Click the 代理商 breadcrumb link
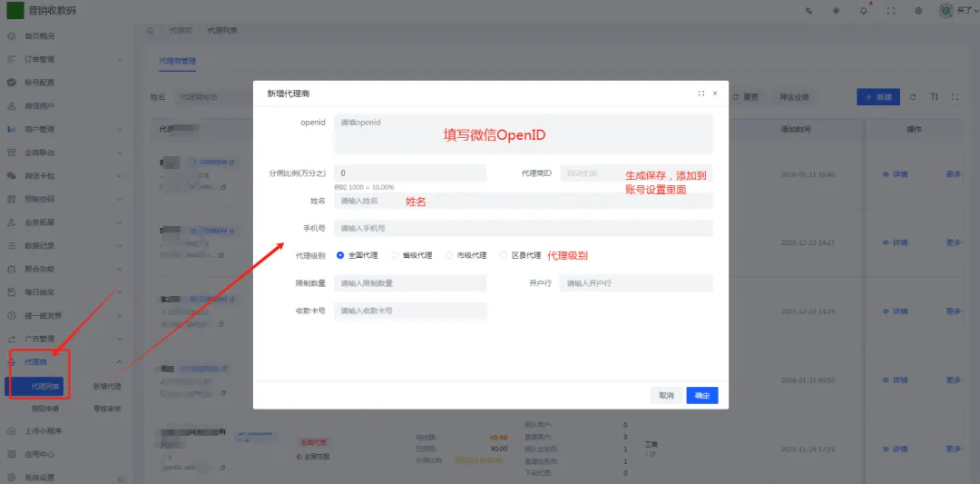Image resolution: width=980 pixels, height=484 pixels. point(180,31)
